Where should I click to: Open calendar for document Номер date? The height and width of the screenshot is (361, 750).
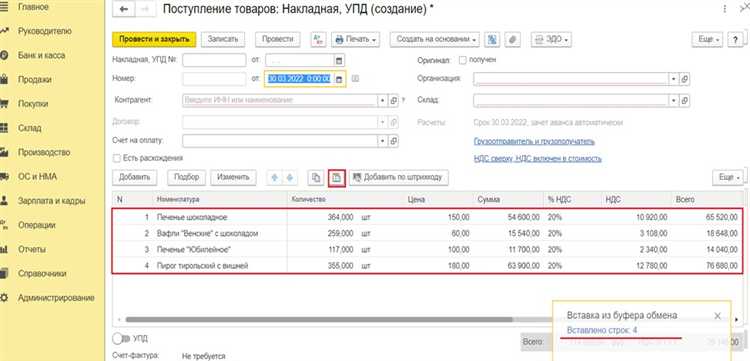[339, 79]
